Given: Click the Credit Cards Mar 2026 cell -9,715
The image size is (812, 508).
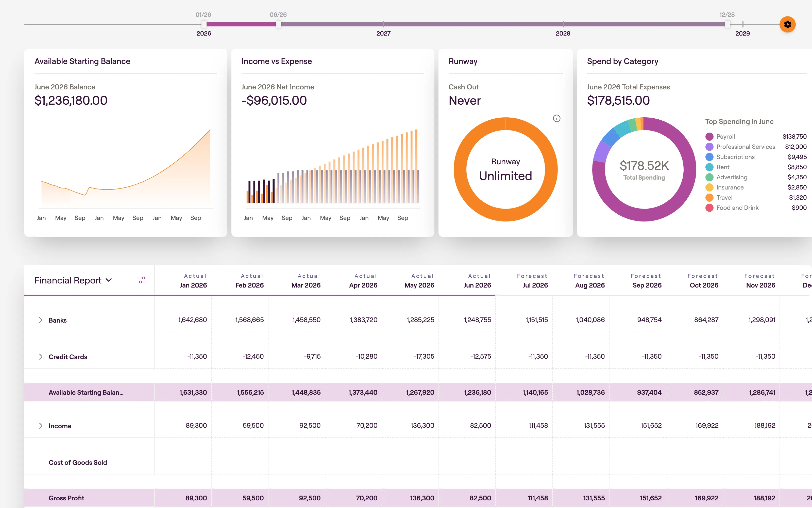Looking at the screenshot, I should (x=312, y=356).
